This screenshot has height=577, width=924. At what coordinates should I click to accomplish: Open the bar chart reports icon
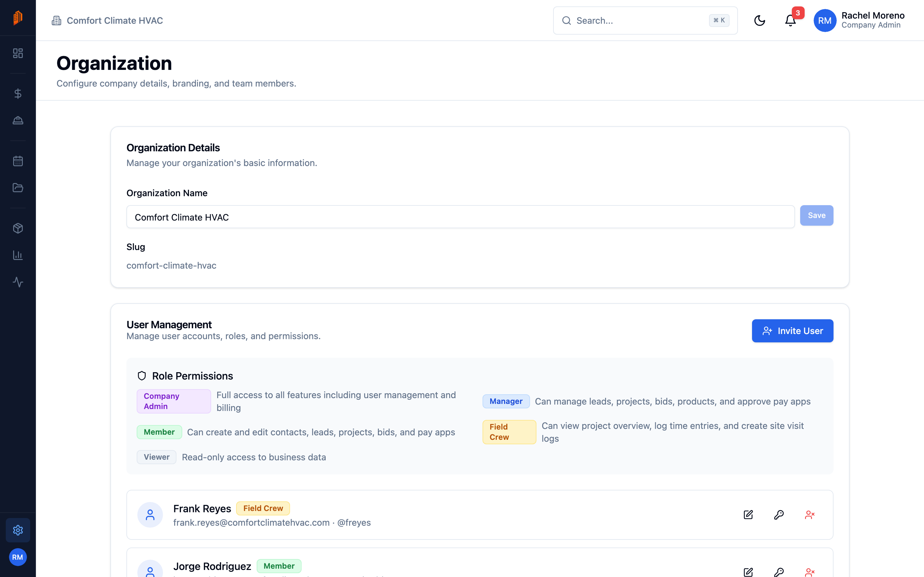coord(18,255)
